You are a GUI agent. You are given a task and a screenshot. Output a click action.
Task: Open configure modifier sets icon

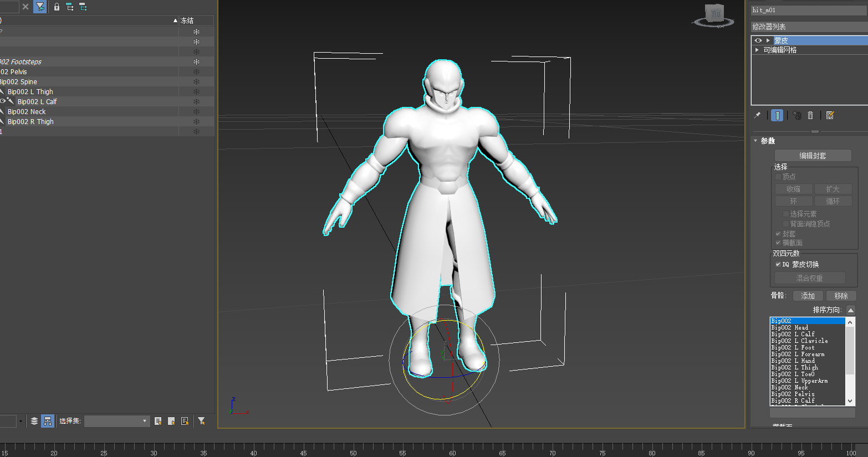click(830, 115)
